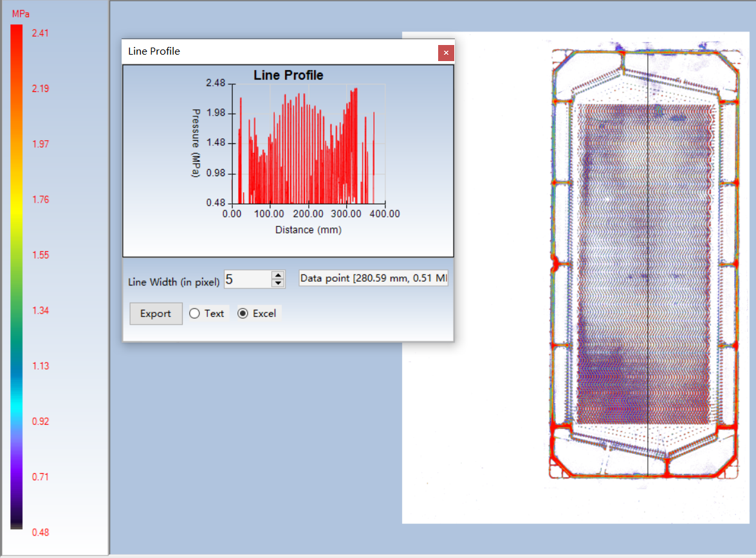Click the vertical profile line on pressure map
Viewport: 756px width, 558px height.
click(x=647, y=257)
